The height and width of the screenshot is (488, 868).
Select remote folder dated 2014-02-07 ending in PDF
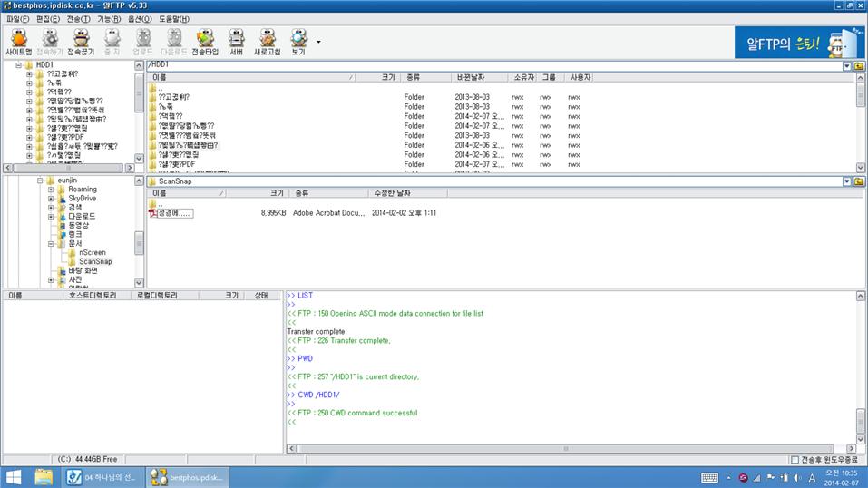click(176, 164)
